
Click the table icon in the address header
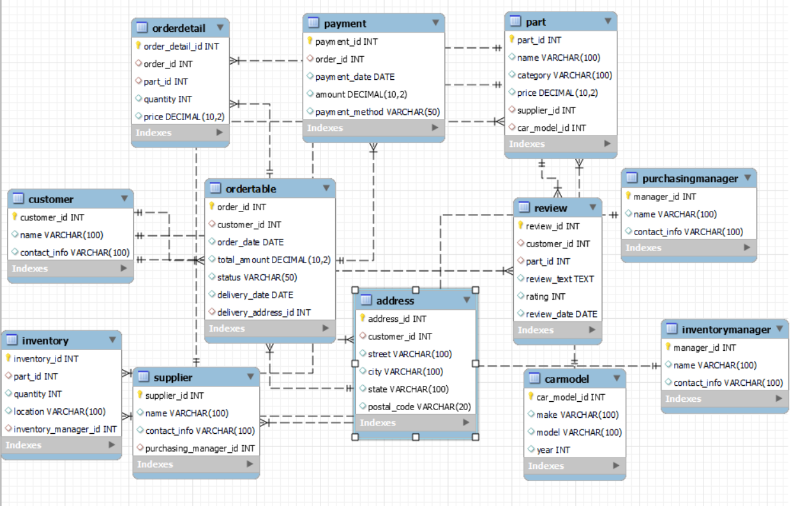point(367,301)
